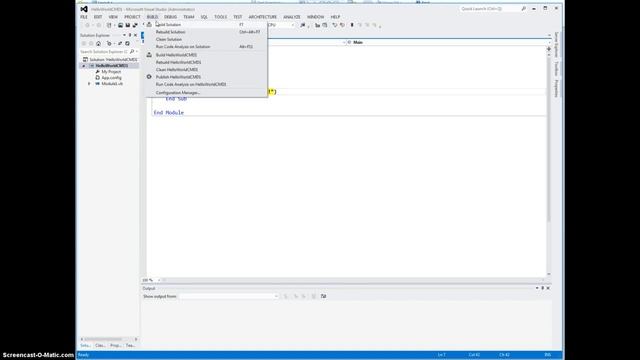Pin Solution Explorer with auto-hide icon
The image size is (640, 360).
click(x=130, y=35)
